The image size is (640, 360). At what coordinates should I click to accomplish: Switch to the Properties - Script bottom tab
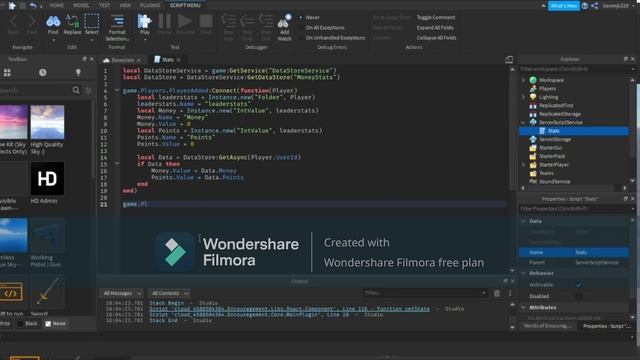[607, 326]
